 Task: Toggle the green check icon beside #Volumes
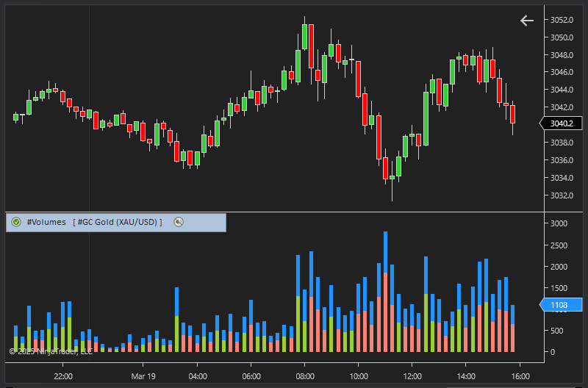click(x=16, y=222)
